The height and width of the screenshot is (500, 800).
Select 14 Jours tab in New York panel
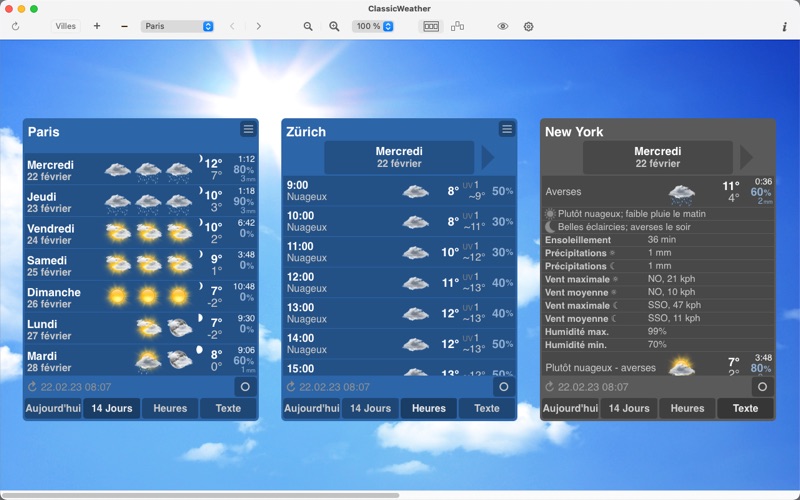629,408
